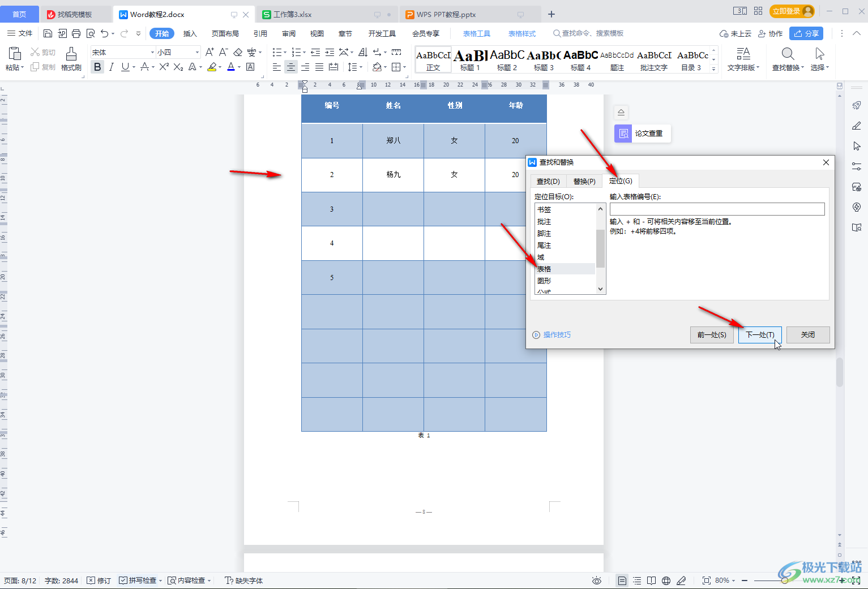Viewport: 868px width, 589px height.
Task: Apply character border icon
Action: point(250,67)
